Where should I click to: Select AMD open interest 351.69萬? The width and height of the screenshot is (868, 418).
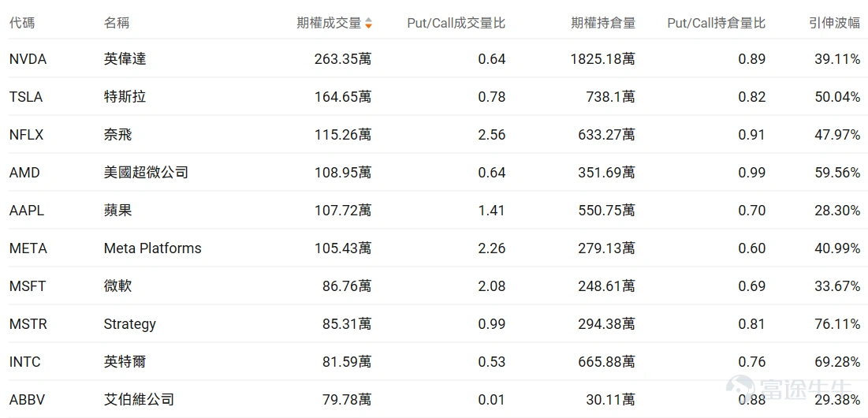point(607,173)
